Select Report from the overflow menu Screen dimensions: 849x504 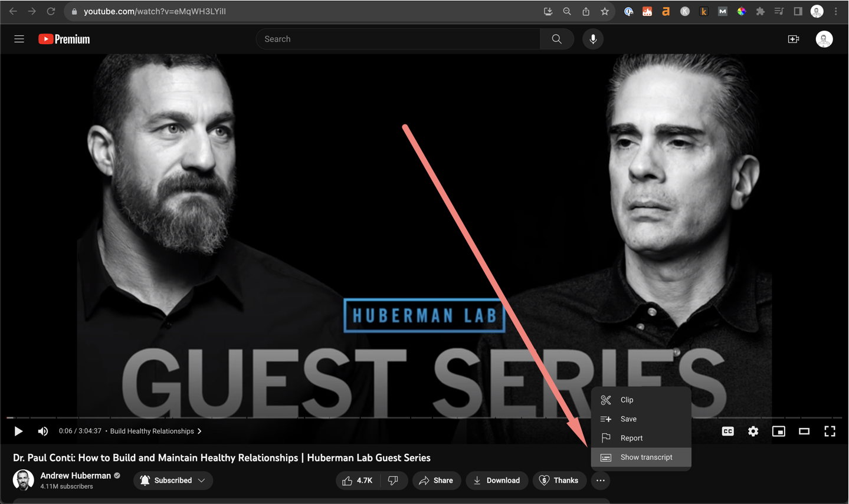641,438
